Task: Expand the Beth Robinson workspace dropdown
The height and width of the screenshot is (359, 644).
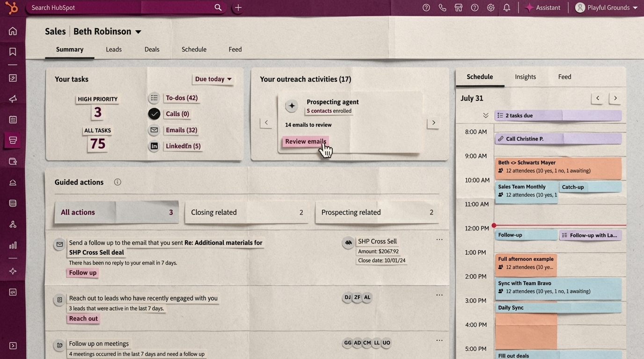Action: 138,31
